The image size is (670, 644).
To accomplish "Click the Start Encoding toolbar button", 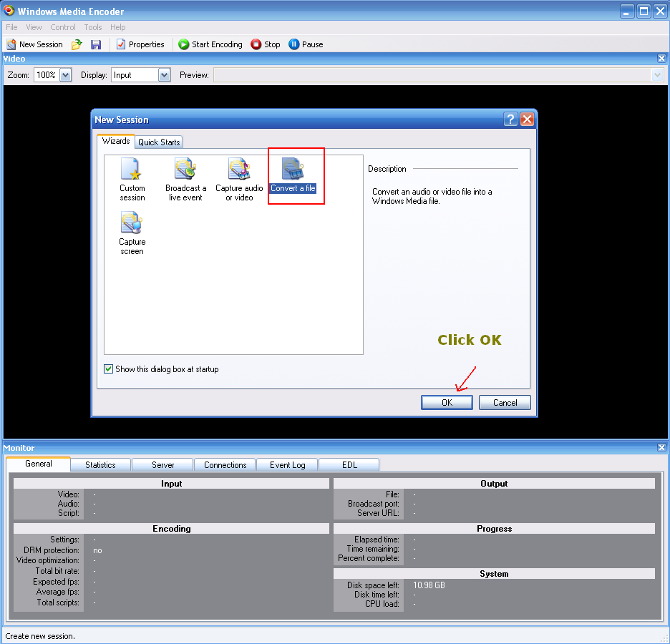I will [x=210, y=44].
